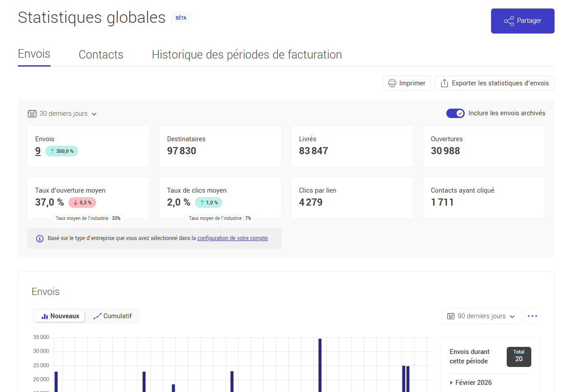
Task: Click the 1,0 % click rate badge
Action: click(208, 202)
